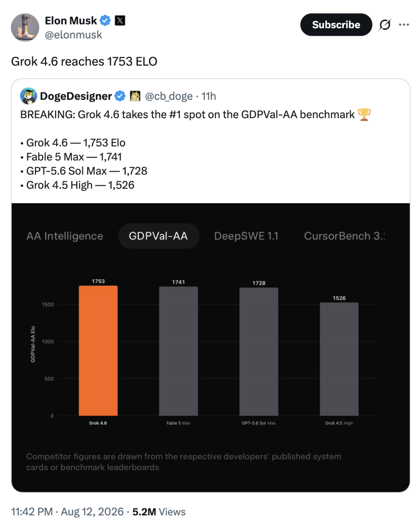Open the Grok slash-circle icon
This screenshot has width=420, height=527.
click(x=385, y=25)
